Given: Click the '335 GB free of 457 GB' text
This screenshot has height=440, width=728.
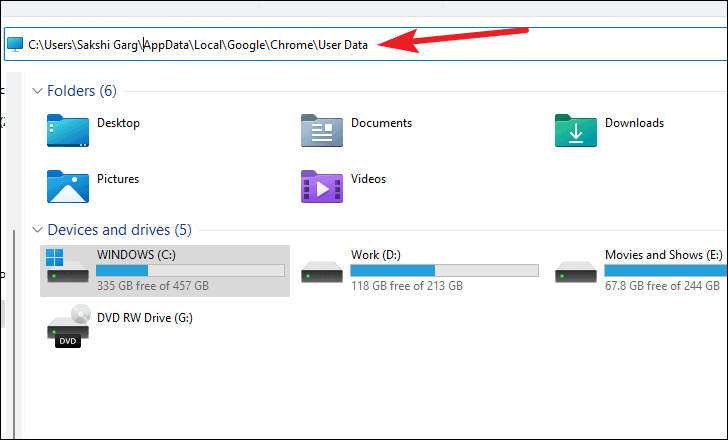Looking at the screenshot, I should point(153,285).
